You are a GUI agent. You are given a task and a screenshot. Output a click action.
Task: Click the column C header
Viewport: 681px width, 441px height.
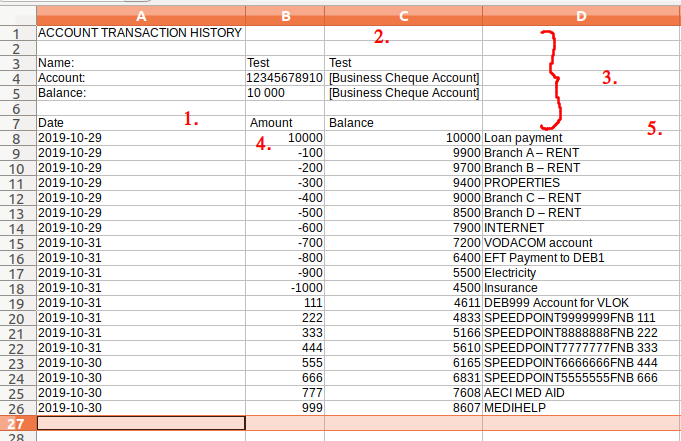click(403, 15)
